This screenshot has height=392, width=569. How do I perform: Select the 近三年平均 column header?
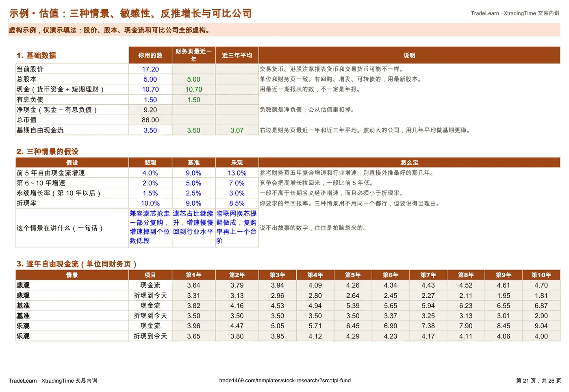(x=237, y=55)
